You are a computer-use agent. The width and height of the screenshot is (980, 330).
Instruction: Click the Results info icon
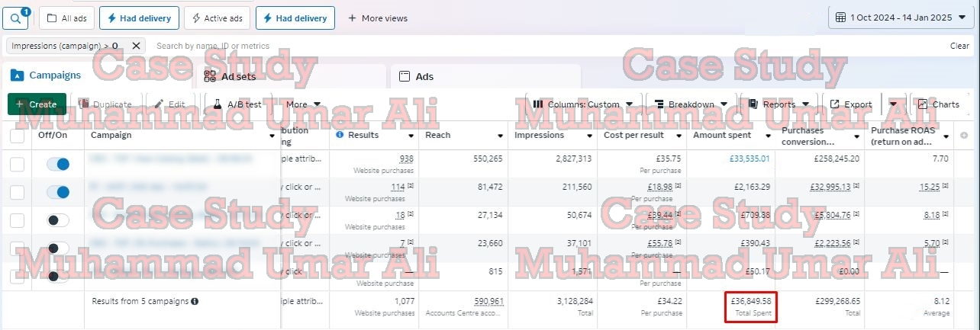click(340, 135)
